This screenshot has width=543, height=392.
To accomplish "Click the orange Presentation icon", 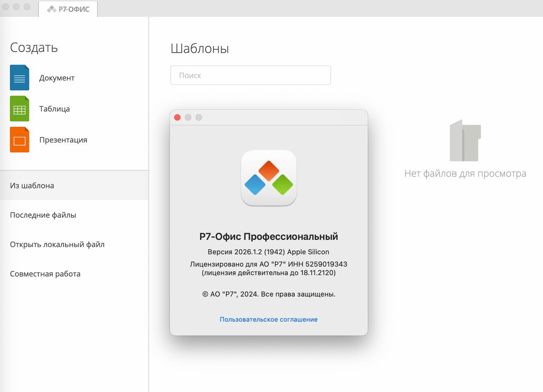I will point(20,140).
